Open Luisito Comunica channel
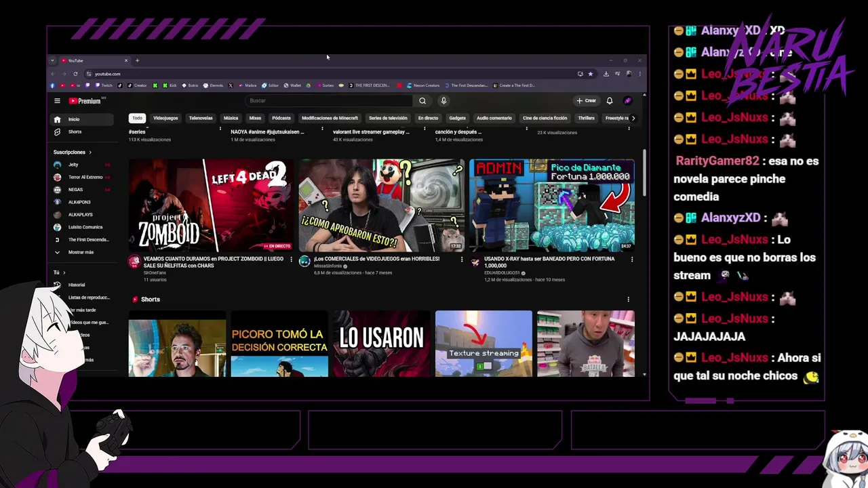Screen dimensions: 868x488 [x=81, y=227]
